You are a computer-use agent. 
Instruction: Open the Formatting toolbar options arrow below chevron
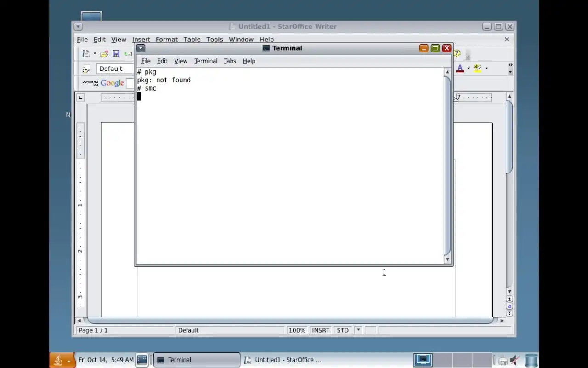click(510, 72)
